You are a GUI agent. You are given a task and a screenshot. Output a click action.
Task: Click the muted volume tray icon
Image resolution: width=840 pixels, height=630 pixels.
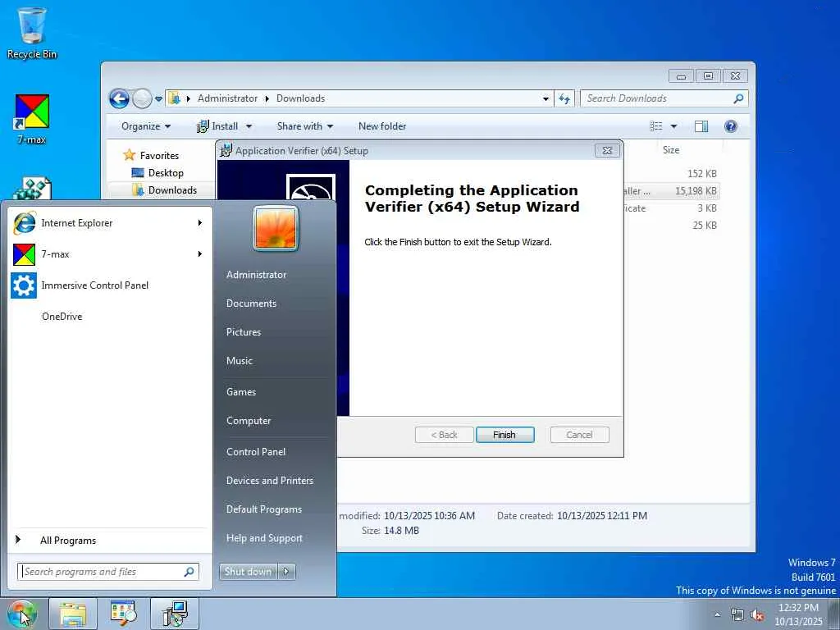point(757,615)
